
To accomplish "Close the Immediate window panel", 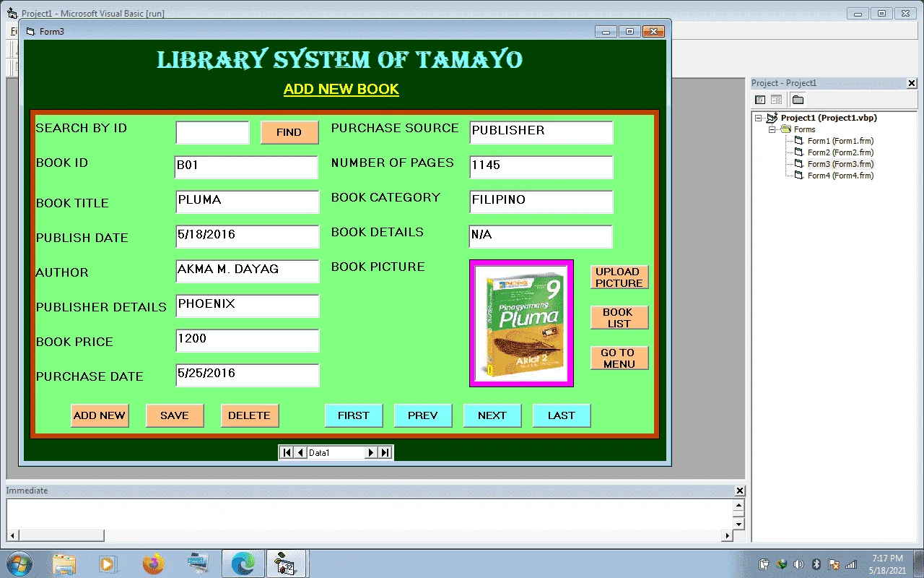I will click(x=739, y=491).
